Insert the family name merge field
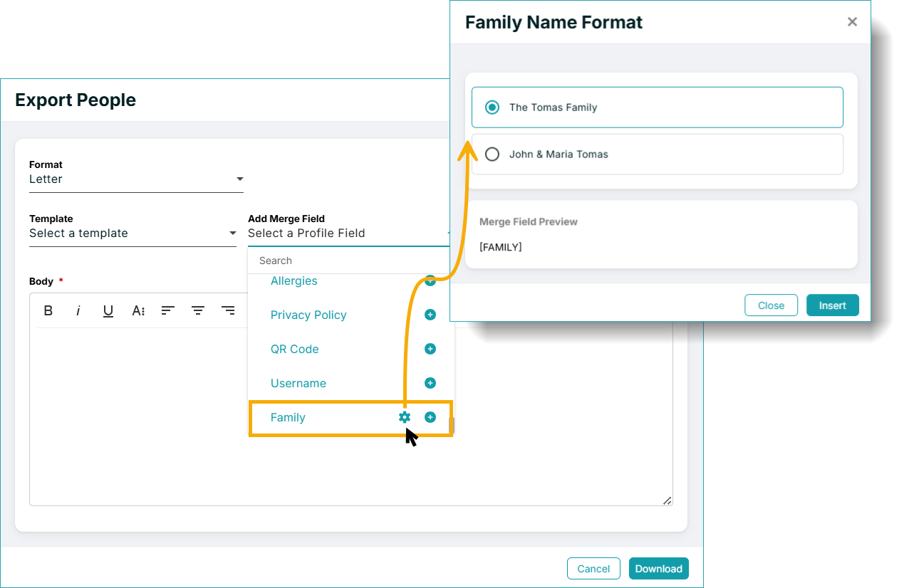The height and width of the screenshot is (588, 909). point(833,305)
